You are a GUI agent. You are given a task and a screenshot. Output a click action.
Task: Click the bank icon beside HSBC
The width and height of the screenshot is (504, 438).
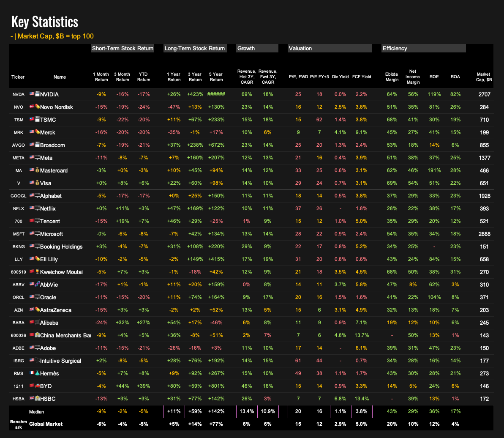coord(37,398)
